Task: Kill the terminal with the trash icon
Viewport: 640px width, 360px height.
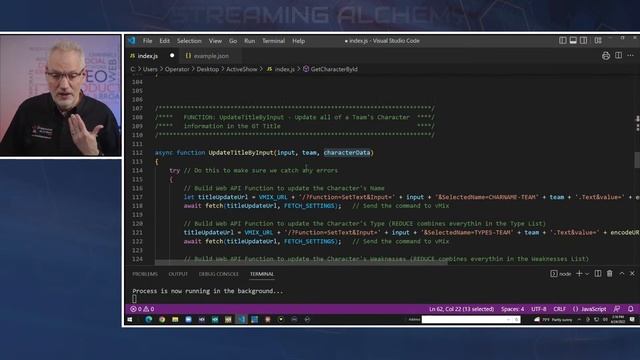Action: coord(609,273)
